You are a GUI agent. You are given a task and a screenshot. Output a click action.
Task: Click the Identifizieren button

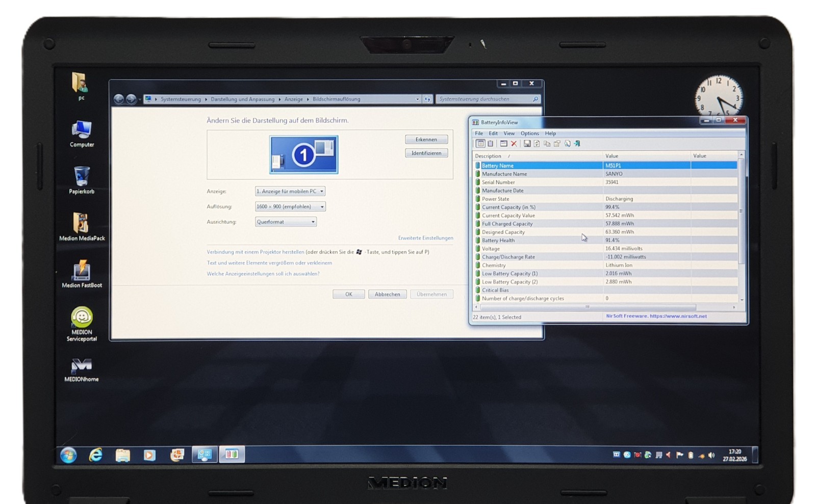(x=426, y=153)
